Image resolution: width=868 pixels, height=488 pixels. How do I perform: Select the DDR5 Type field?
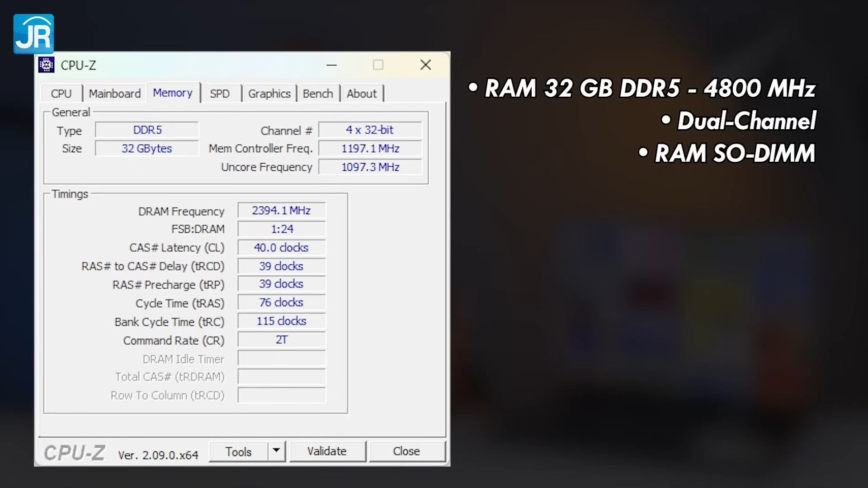146,130
